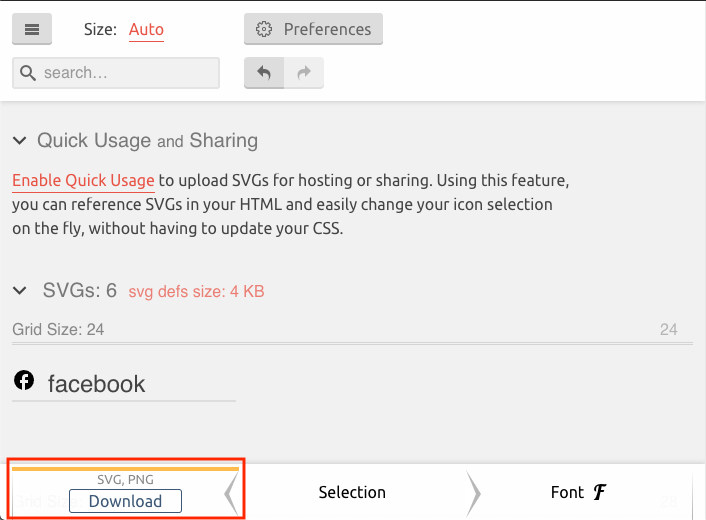Click the magnifier icon in search box
Viewport: 706px width, 520px height.
point(28,73)
